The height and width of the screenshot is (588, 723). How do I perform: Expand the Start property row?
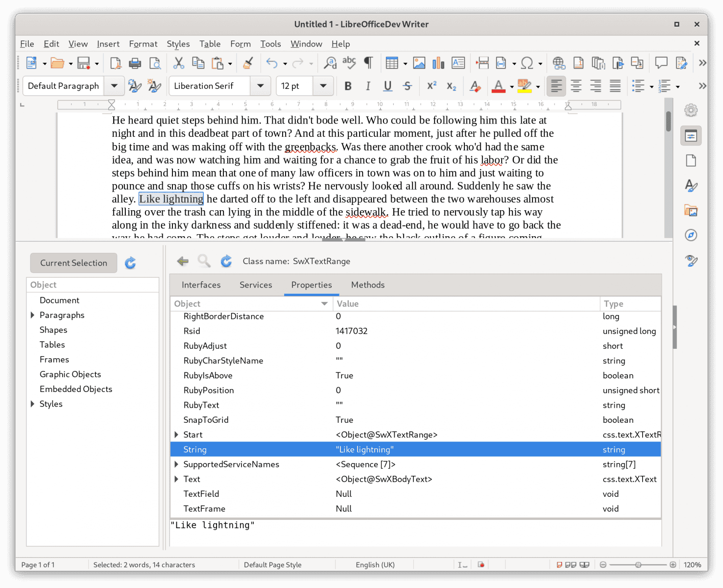(x=176, y=434)
